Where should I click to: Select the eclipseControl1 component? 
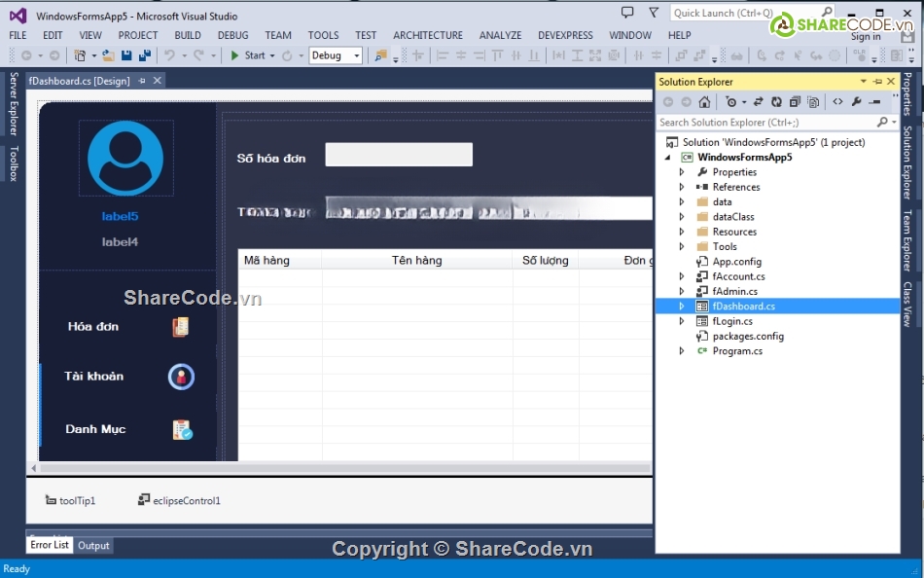coord(179,500)
